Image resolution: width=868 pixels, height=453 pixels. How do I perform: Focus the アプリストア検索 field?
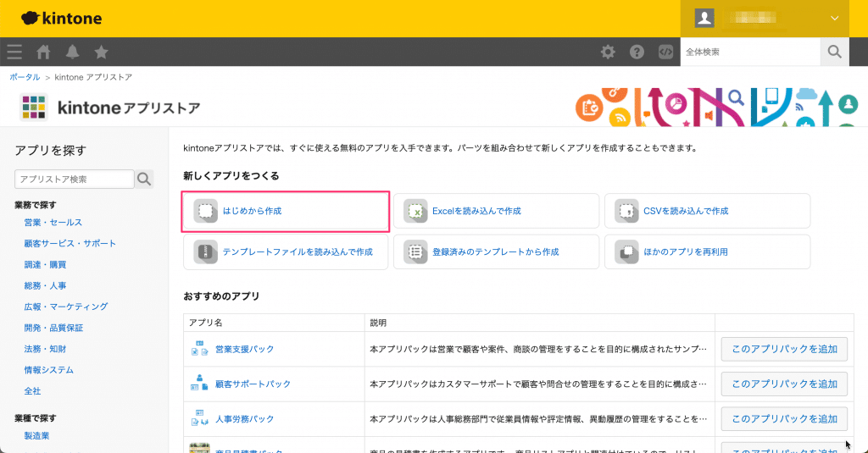tap(75, 180)
